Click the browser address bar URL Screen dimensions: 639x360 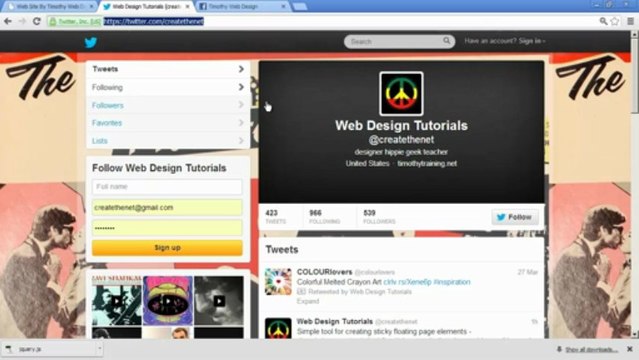pyautogui.click(x=154, y=21)
